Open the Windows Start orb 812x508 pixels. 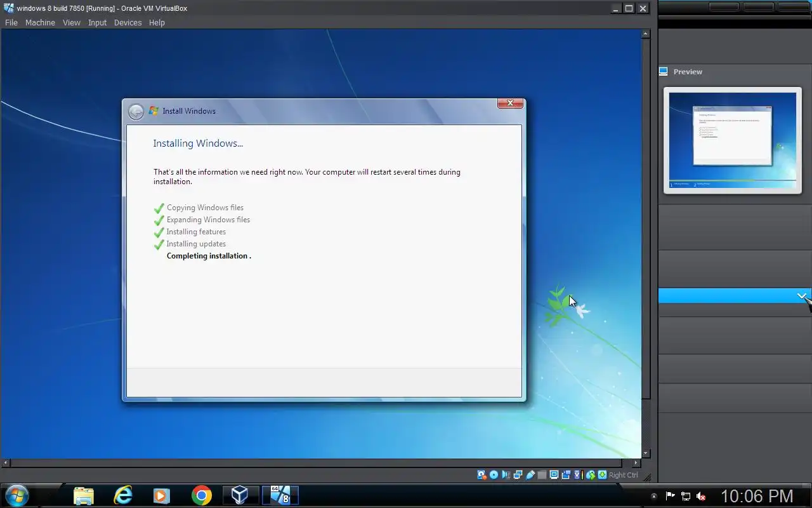click(16, 495)
